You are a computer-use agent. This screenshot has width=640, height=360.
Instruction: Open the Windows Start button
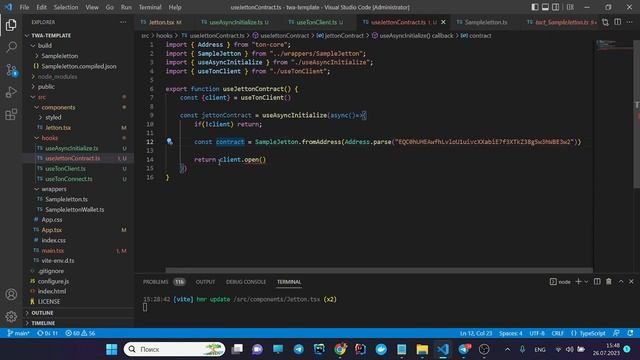(x=111, y=349)
